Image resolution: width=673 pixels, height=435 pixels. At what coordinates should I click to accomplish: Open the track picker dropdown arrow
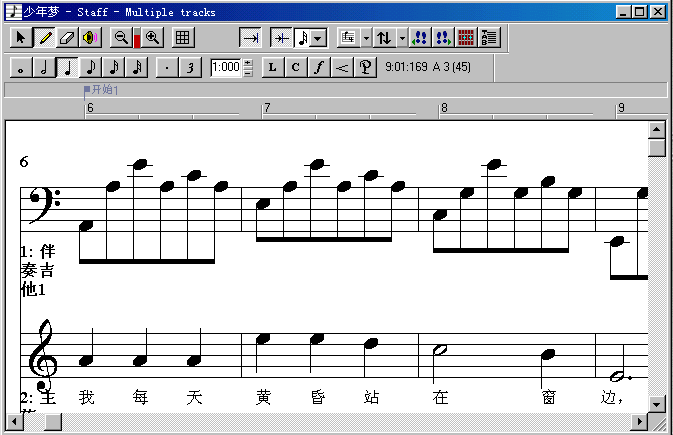[402, 38]
